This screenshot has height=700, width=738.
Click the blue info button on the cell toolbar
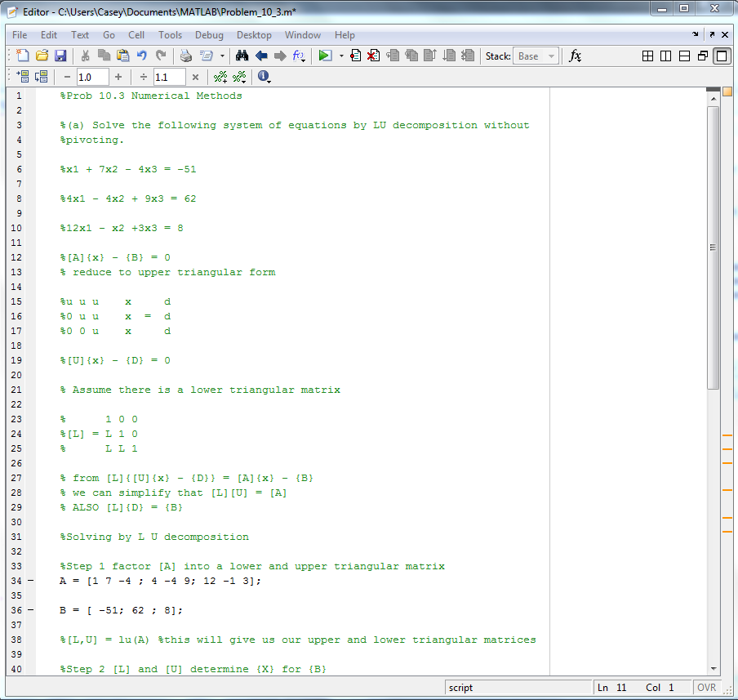[x=263, y=78]
